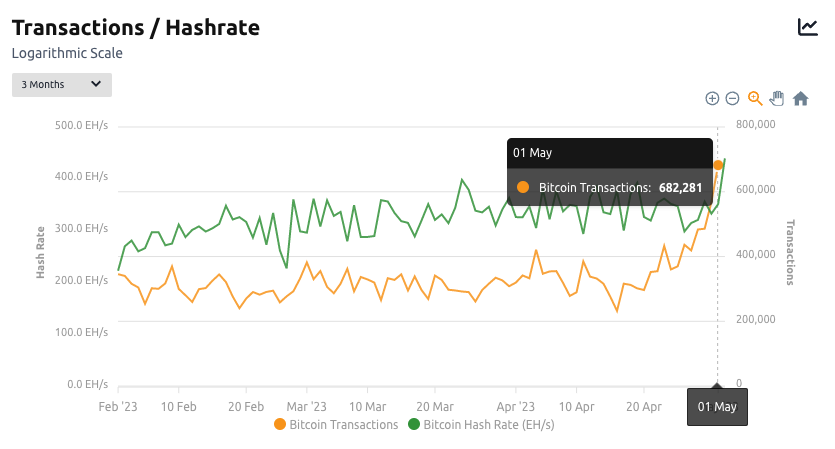
Task: Click the orange data point on the chart line
Action: click(x=718, y=165)
